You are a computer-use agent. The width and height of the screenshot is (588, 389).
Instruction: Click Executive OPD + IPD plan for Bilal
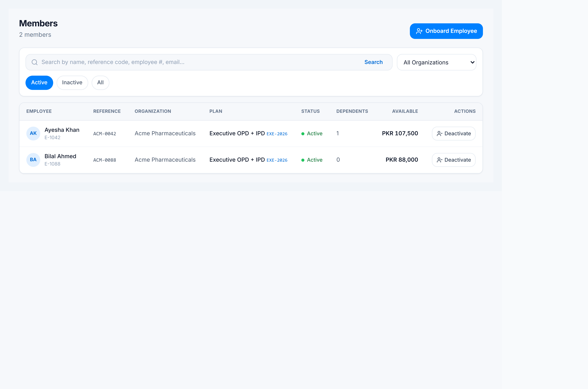(237, 160)
